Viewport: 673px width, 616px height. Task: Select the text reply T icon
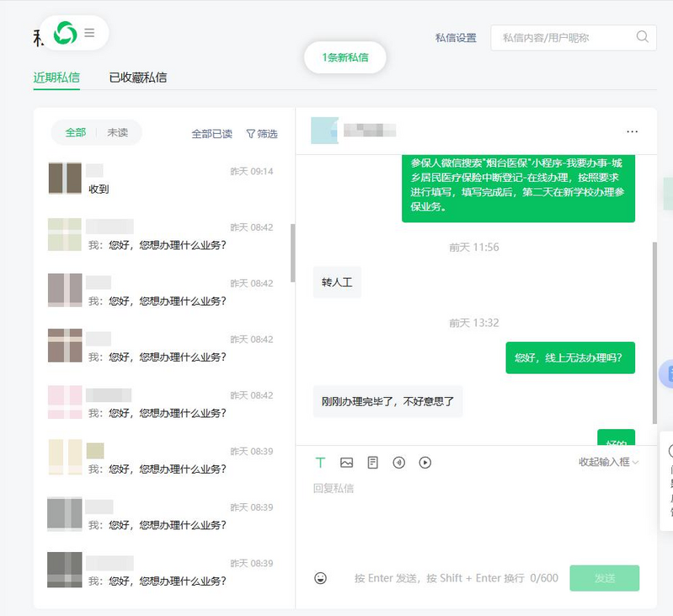click(320, 463)
